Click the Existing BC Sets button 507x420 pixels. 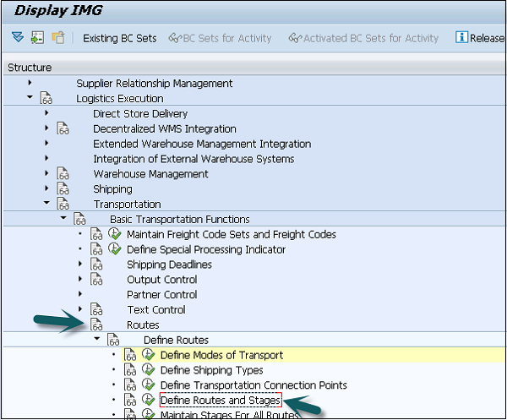coord(119,38)
